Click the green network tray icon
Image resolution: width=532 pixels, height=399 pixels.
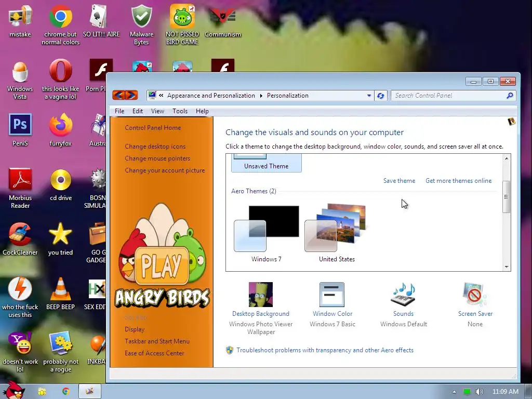(x=467, y=392)
